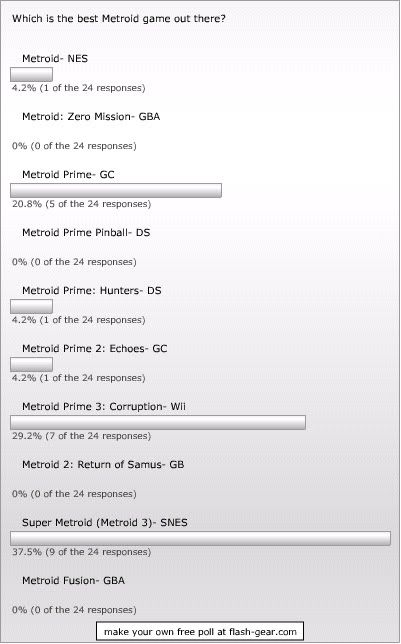401x644 pixels.
Task: Click the Metroid Prime: Hunters- DS label
Action: (x=92, y=290)
